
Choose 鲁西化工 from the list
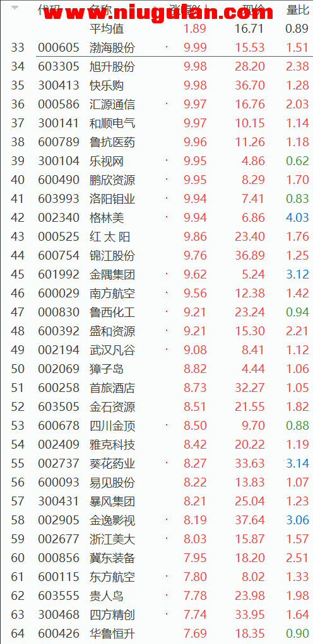[x=112, y=312]
